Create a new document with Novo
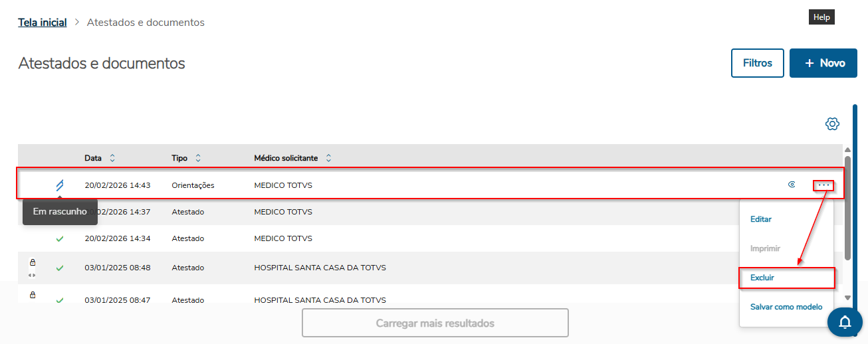This screenshot has width=868, height=344. coord(823,63)
